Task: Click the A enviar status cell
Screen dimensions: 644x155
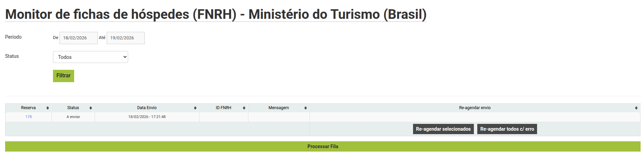Action: click(x=73, y=117)
